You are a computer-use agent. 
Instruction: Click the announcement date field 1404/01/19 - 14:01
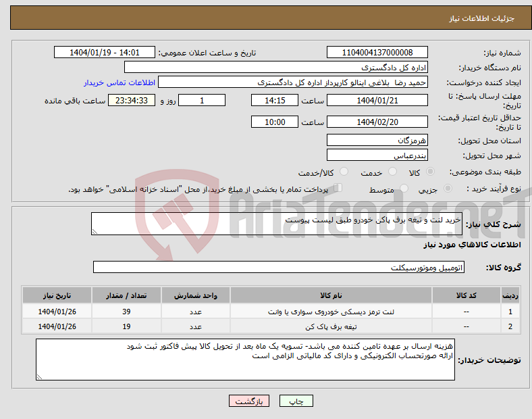pyautogui.click(x=105, y=52)
